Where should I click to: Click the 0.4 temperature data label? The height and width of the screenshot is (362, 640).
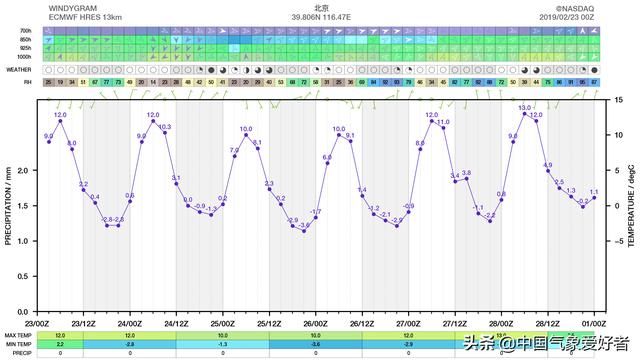pyautogui.click(x=95, y=197)
